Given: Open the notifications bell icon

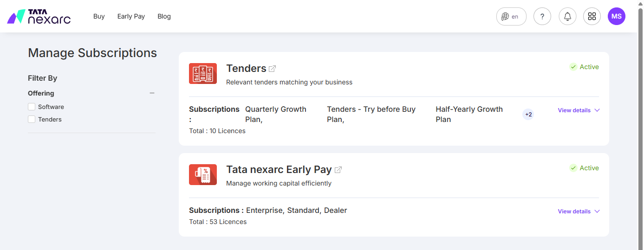Looking at the screenshot, I should pyautogui.click(x=567, y=16).
